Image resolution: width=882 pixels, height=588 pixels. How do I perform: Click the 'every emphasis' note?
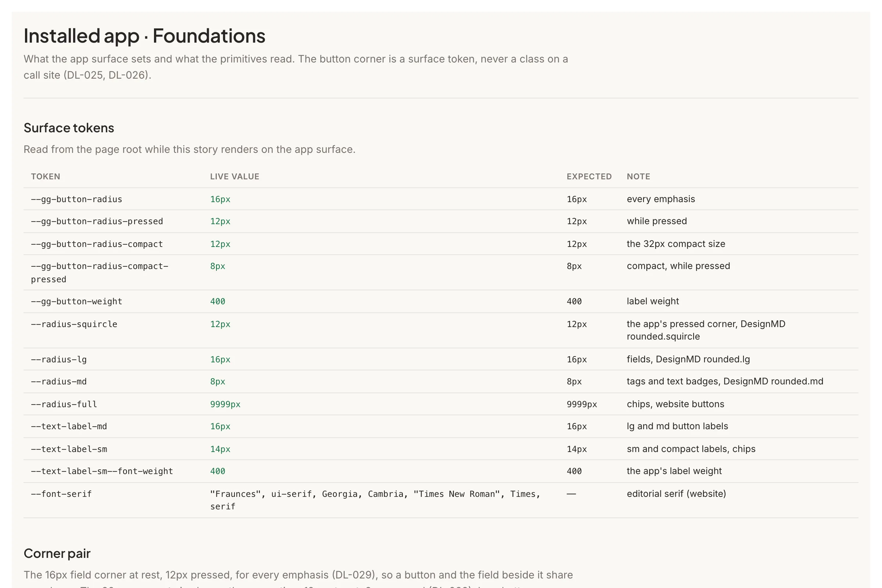point(661,199)
